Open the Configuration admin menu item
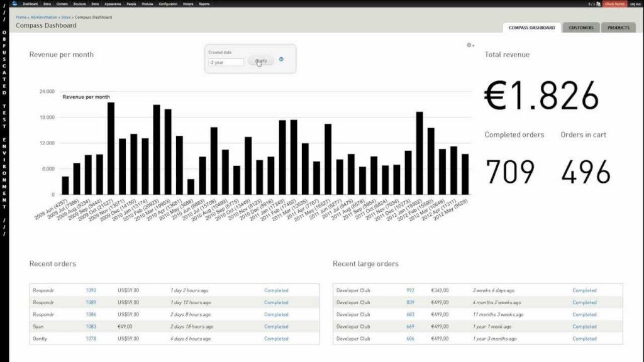Viewport: 644px width, 362px height. tap(168, 4)
